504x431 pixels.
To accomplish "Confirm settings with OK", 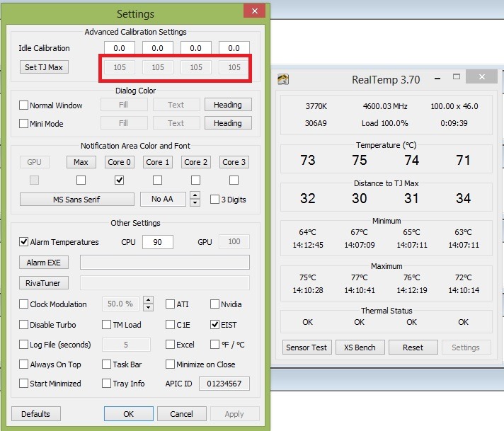I will [x=129, y=413].
